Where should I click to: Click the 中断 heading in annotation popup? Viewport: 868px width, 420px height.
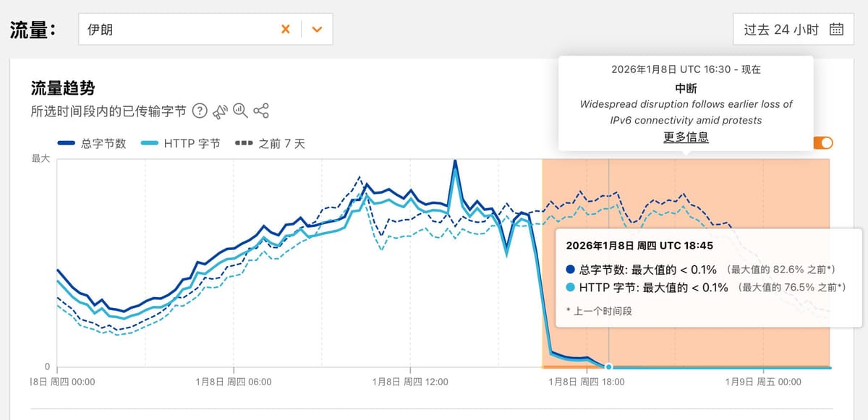tap(686, 88)
